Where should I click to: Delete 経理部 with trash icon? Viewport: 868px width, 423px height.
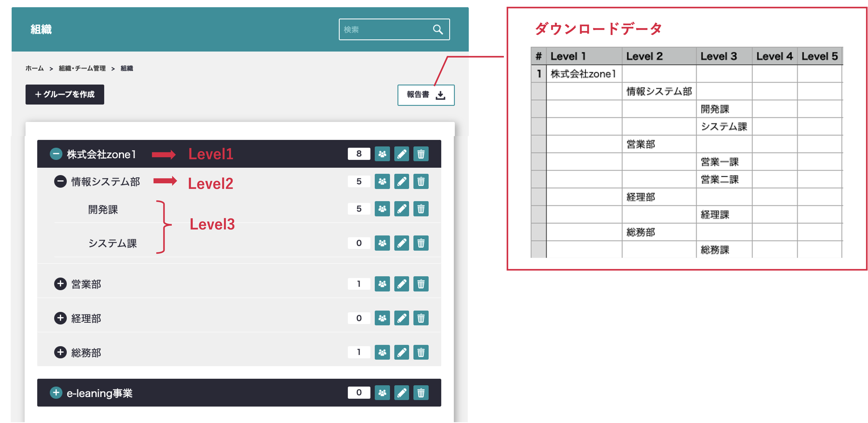(421, 318)
